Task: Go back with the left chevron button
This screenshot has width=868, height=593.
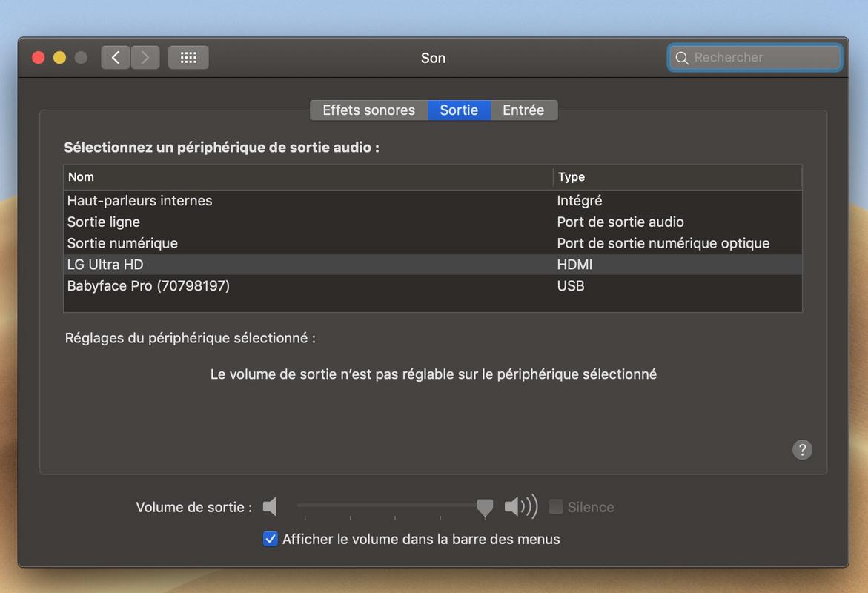Action: [115, 58]
